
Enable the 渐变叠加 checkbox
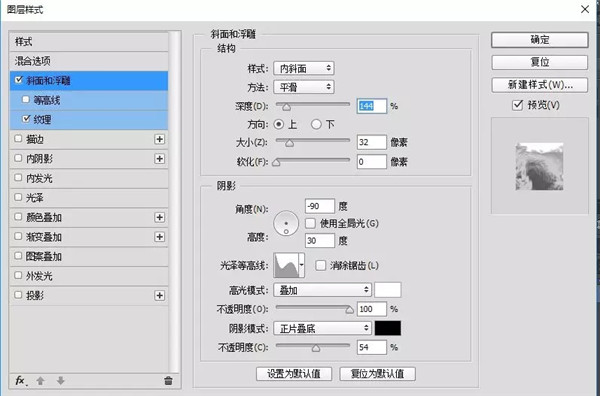[18, 236]
